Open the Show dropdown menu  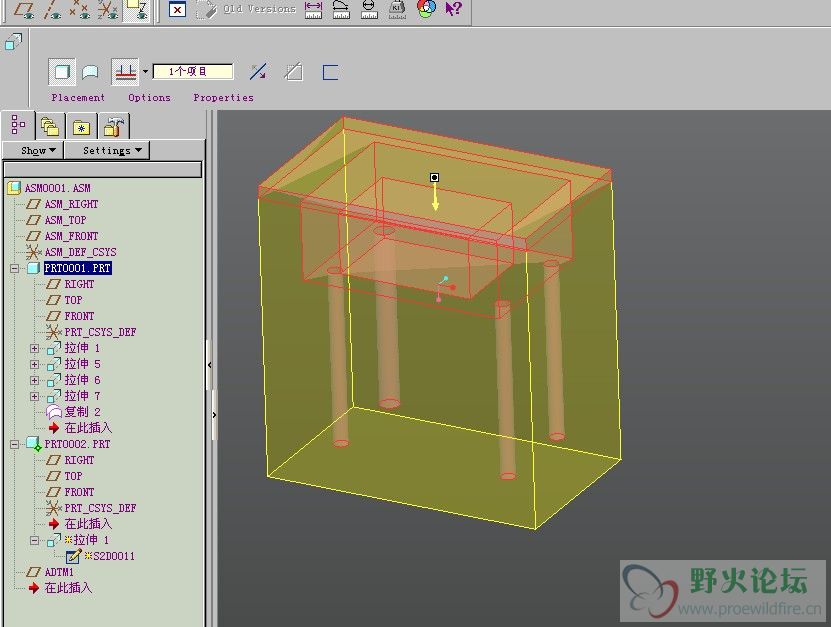[x=33, y=151]
